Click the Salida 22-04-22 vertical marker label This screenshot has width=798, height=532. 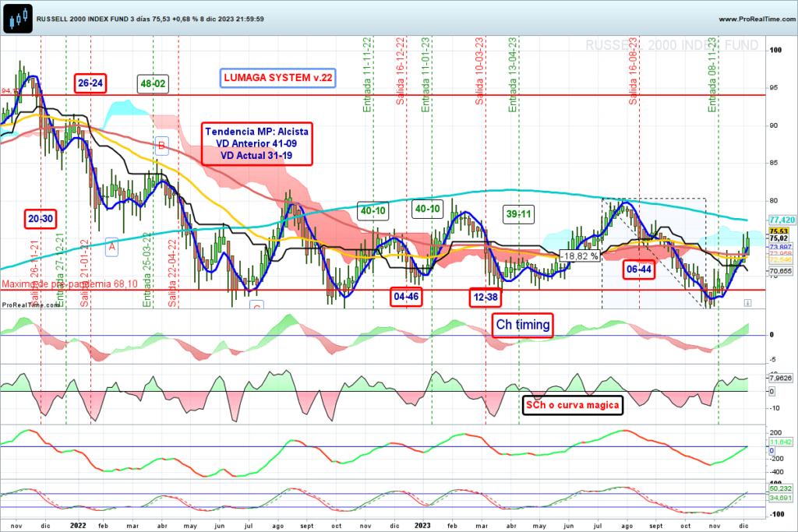172,273
